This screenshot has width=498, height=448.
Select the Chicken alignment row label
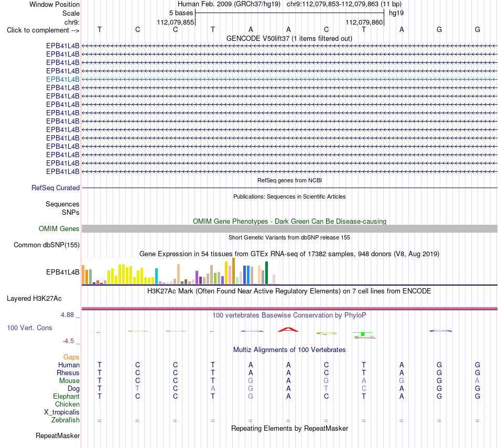67,404
